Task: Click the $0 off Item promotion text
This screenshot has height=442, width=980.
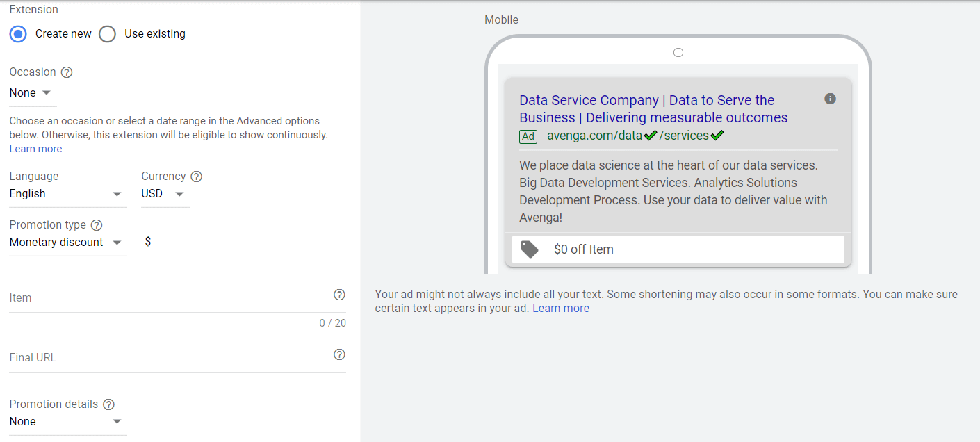Action: click(x=584, y=249)
